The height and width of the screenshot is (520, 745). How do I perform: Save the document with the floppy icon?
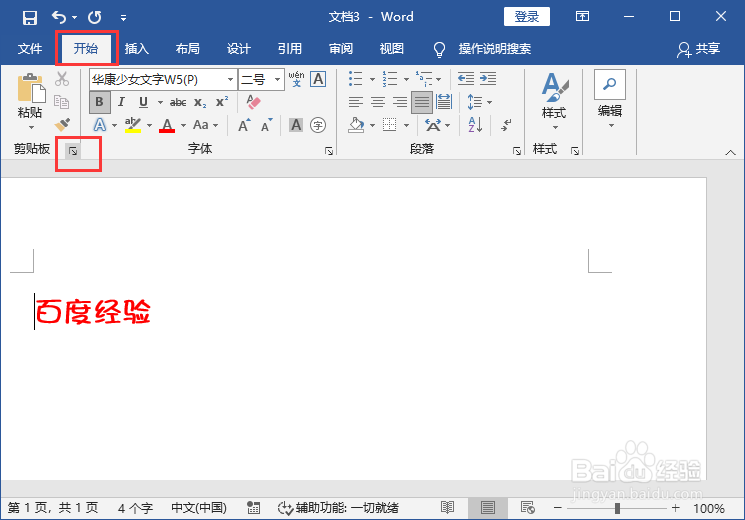tap(29, 18)
